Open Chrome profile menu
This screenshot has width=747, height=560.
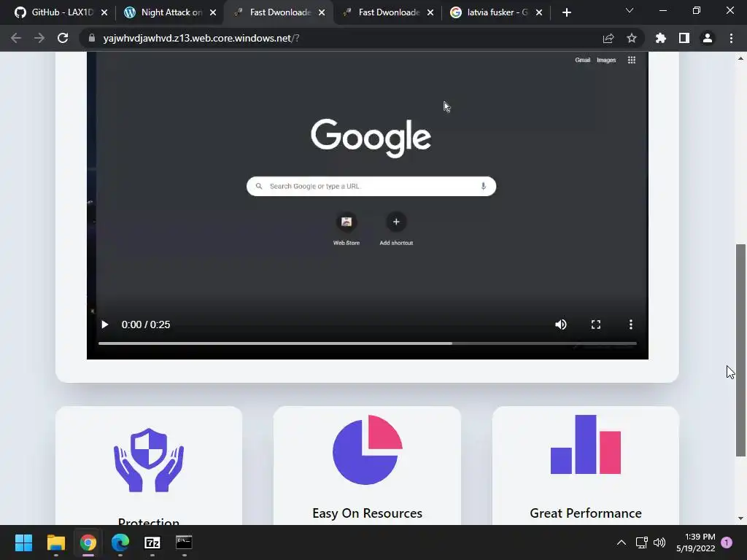[x=708, y=38]
